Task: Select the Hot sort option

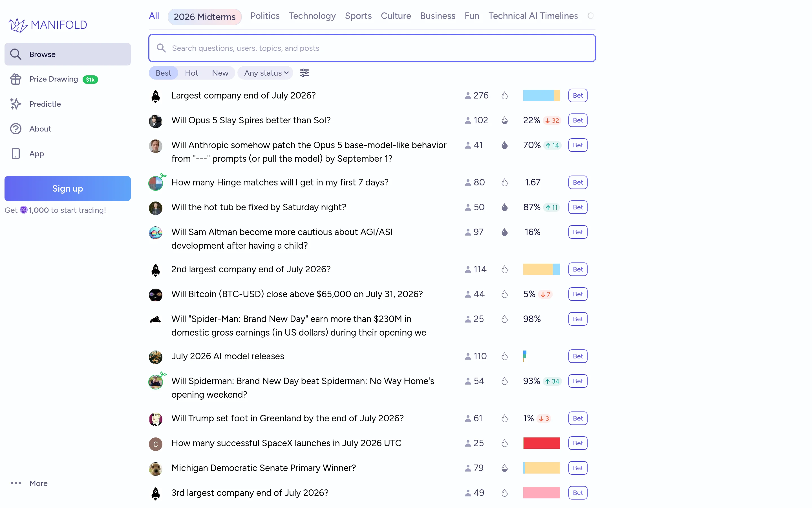Action: pos(191,73)
